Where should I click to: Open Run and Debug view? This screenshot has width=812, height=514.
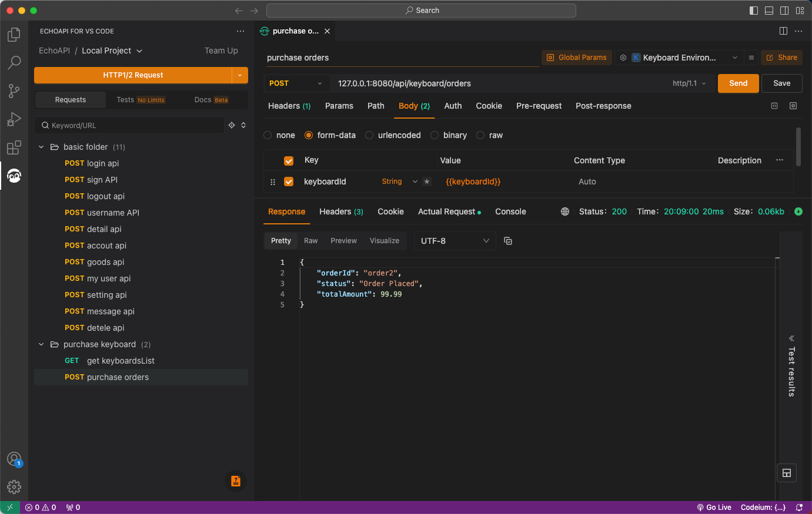pyautogui.click(x=14, y=119)
